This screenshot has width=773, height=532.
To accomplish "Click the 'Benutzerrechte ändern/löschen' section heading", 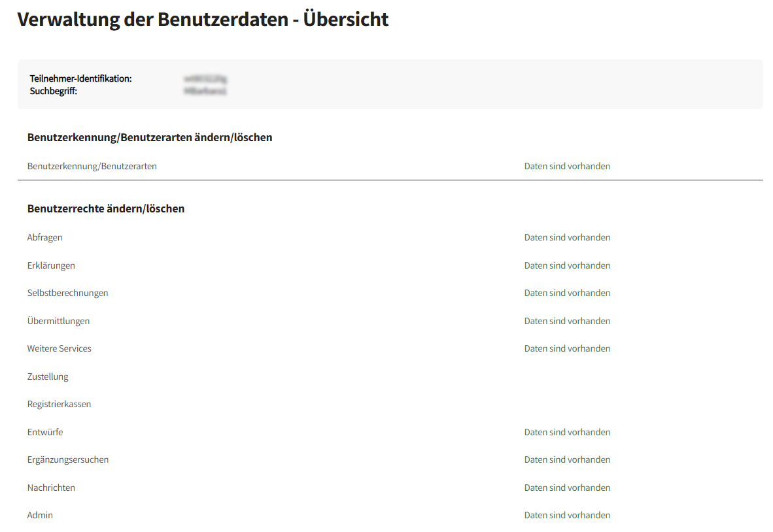I will pos(106,208).
